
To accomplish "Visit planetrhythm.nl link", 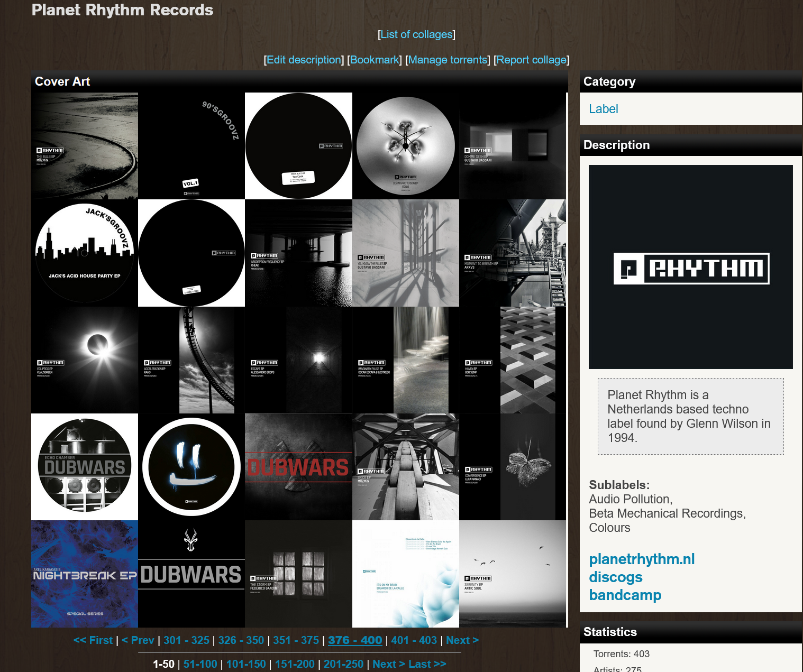I will pyautogui.click(x=642, y=559).
